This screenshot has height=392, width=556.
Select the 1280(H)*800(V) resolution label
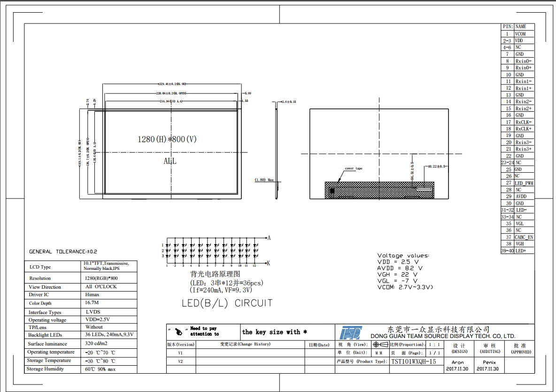click(x=167, y=139)
